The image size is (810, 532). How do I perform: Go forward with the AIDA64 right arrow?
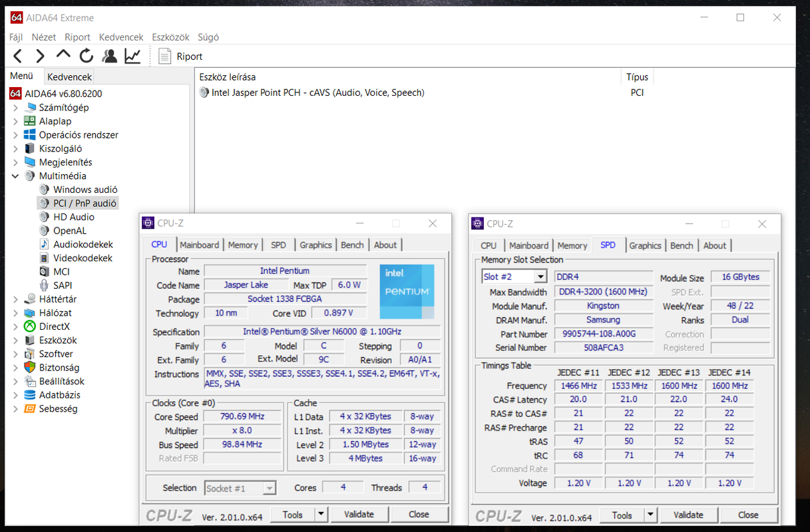coord(40,57)
